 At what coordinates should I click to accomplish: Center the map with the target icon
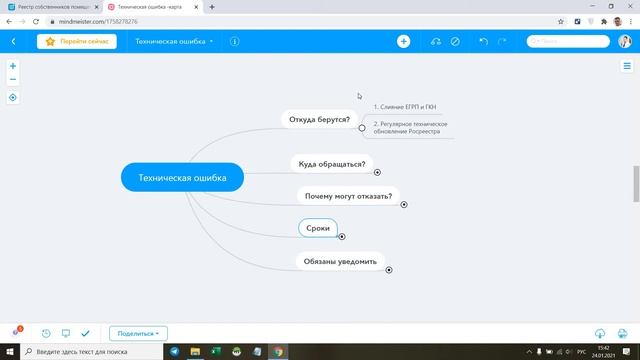point(13,98)
